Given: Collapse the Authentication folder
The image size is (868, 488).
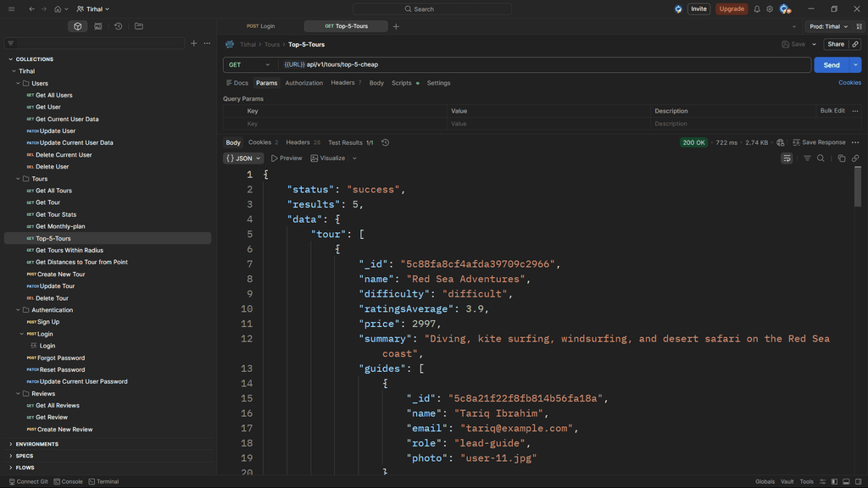Looking at the screenshot, I should (x=19, y=310).
